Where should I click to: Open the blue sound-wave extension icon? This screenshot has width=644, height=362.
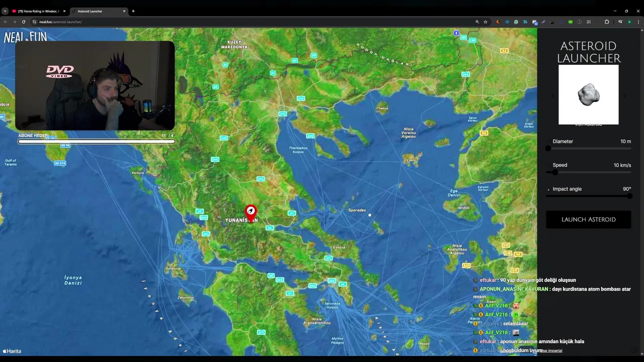(x=507, y=22)
